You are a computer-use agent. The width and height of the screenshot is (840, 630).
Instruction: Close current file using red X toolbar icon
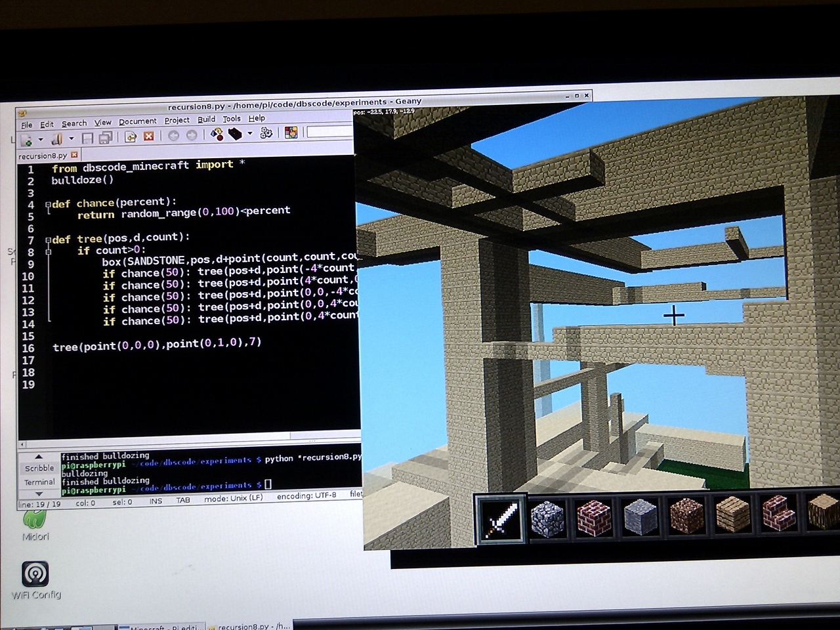tap(149, 136)
